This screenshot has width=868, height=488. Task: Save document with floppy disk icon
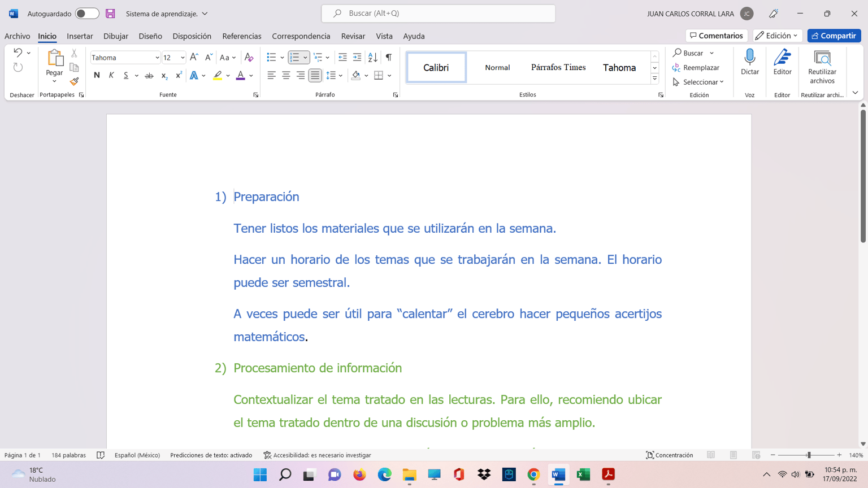[111, 14]
